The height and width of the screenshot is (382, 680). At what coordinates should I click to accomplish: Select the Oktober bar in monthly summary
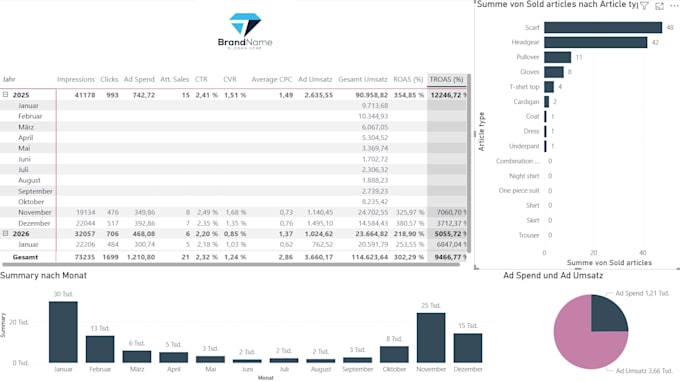pos(394,354)
